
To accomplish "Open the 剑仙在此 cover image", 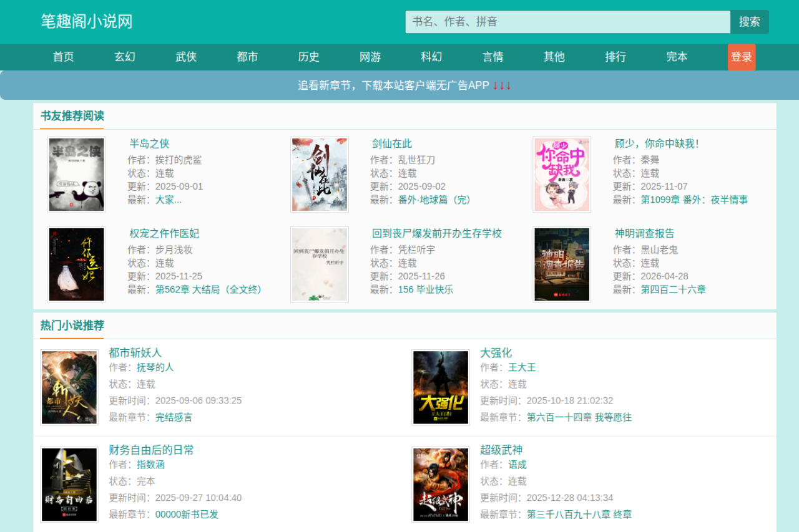I will click(320, 175).
